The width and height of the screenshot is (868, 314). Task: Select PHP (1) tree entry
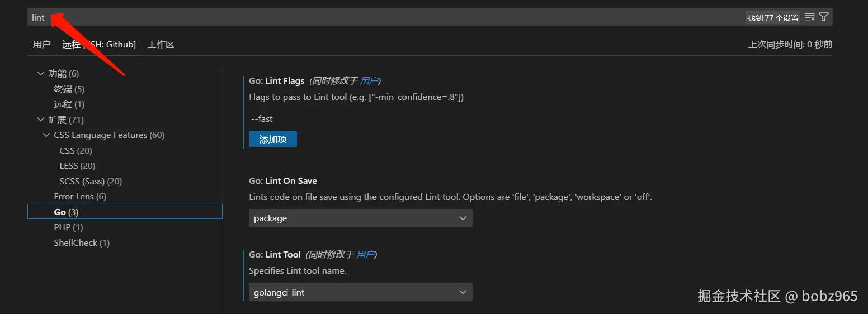click(68, 227)
